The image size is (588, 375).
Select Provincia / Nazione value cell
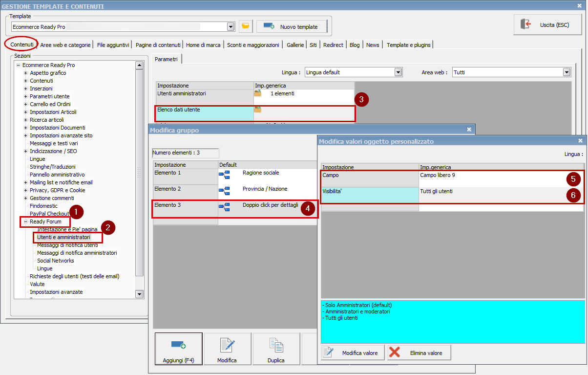point(267,193)
